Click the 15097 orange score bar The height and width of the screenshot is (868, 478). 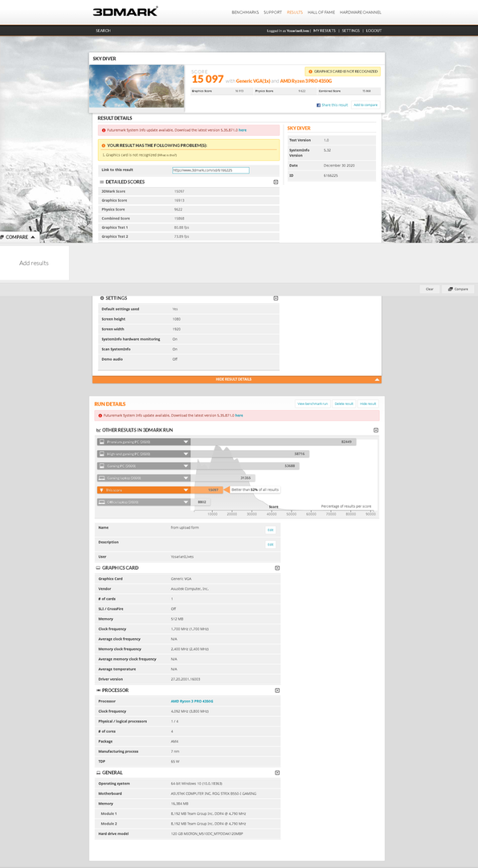click(206, 490)
